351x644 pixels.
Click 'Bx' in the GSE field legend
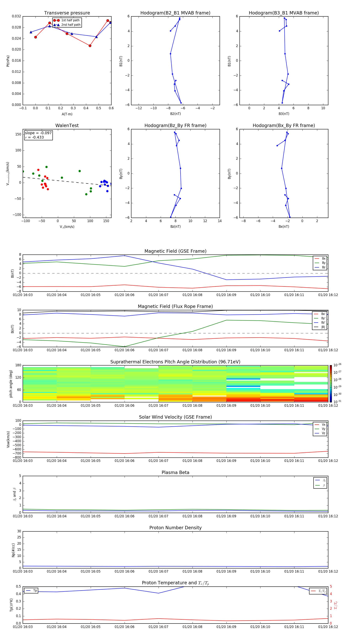(324, 259)
